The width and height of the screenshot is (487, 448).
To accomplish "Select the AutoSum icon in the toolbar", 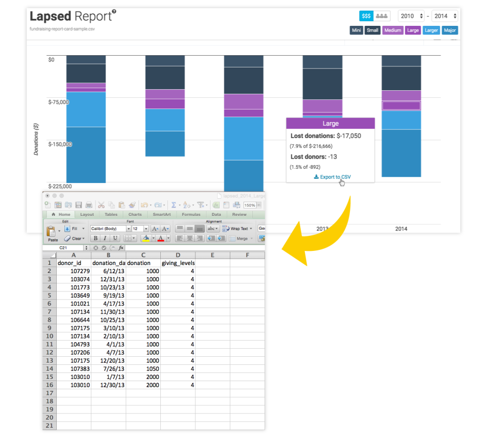I will coord(173,204).
